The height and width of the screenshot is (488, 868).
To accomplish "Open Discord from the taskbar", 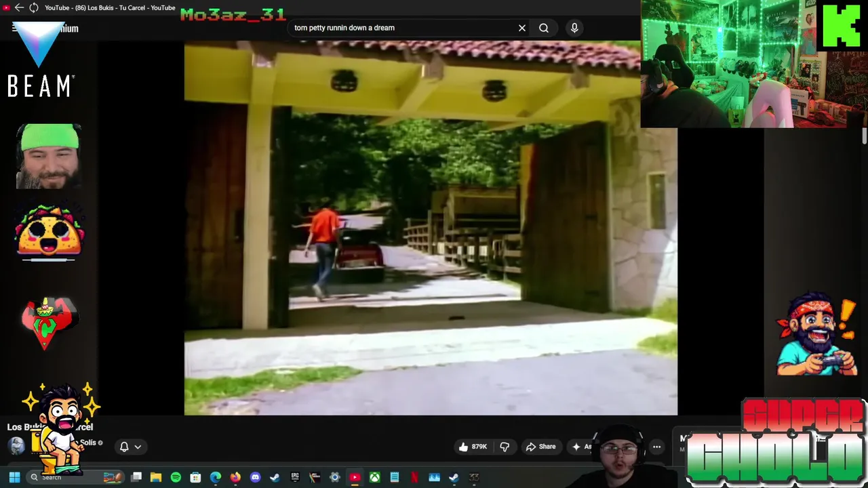I will 255,477.
